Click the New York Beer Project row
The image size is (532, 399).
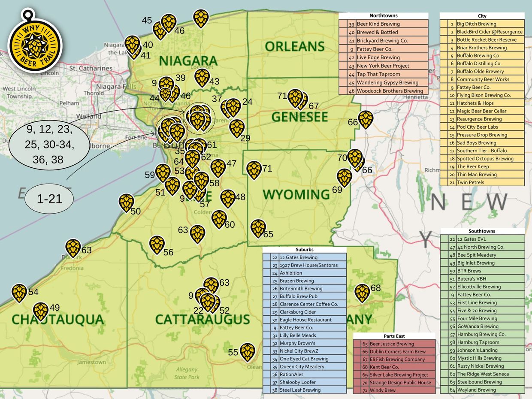[384, 66]
